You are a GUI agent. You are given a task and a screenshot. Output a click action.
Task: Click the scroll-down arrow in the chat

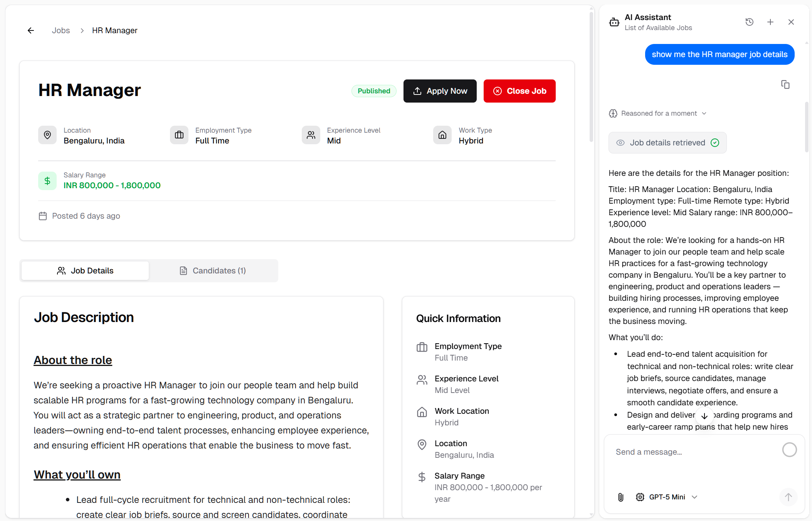(x=705, y=416)
